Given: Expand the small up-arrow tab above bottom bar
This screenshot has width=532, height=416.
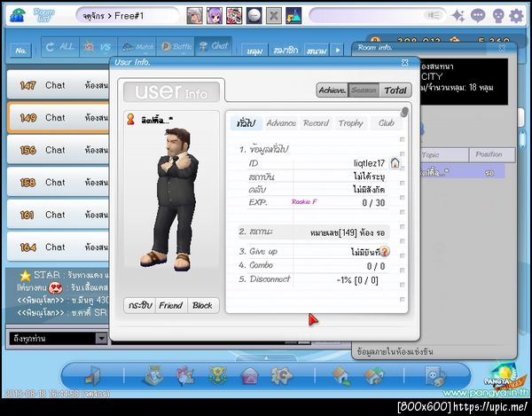Looking at the screenshot, I should tap(266, 358).
